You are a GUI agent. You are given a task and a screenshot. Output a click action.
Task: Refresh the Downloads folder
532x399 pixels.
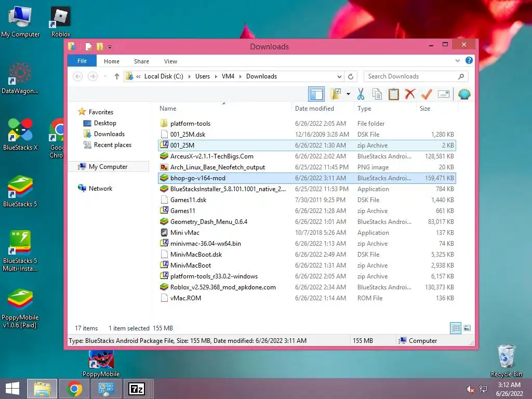pyautogui.click(x=351, y=76)
